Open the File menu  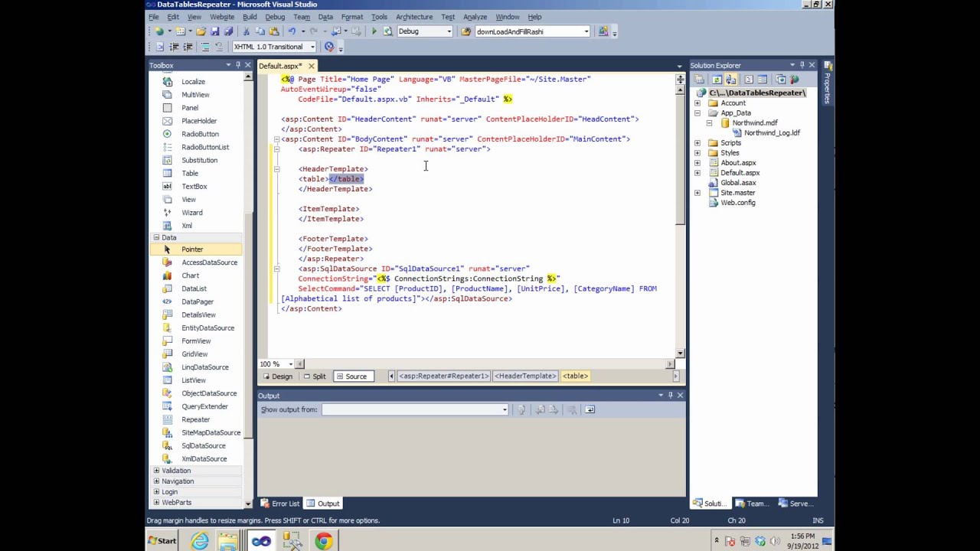[154, 17]
